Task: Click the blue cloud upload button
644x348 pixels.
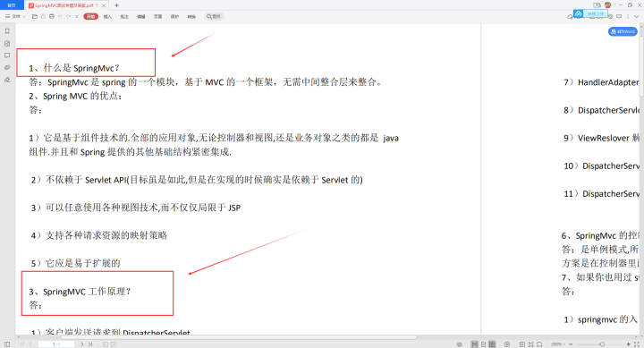Action: click(590, 13)
